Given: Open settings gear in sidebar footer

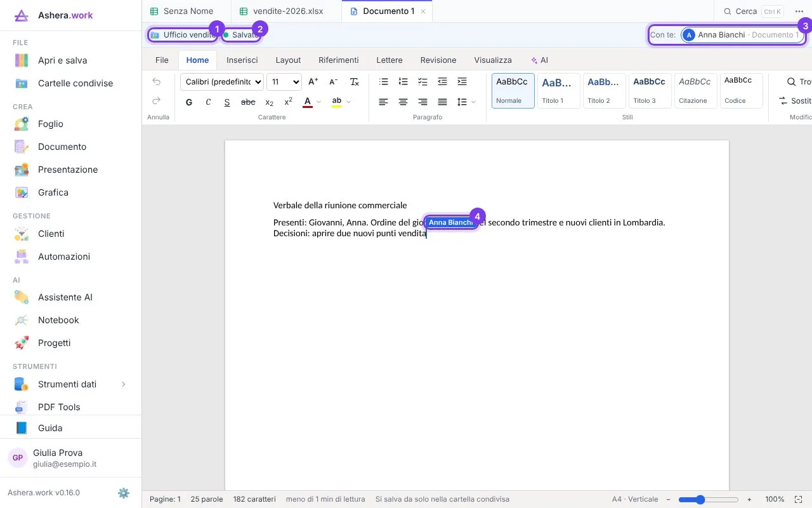Looking at the screenshot, I should [x=124, y=493].
